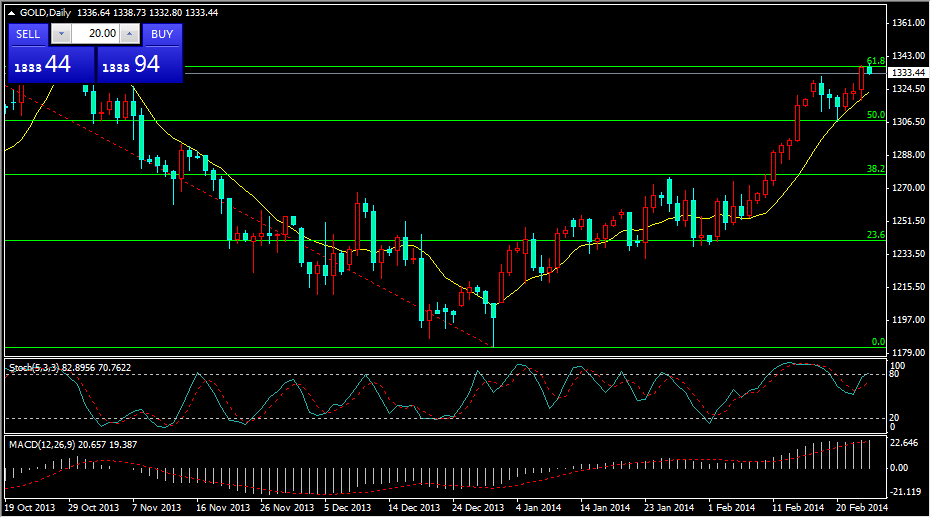
Task: Click the 1333 94 buy price panel
Action: (x=140, y=64)
